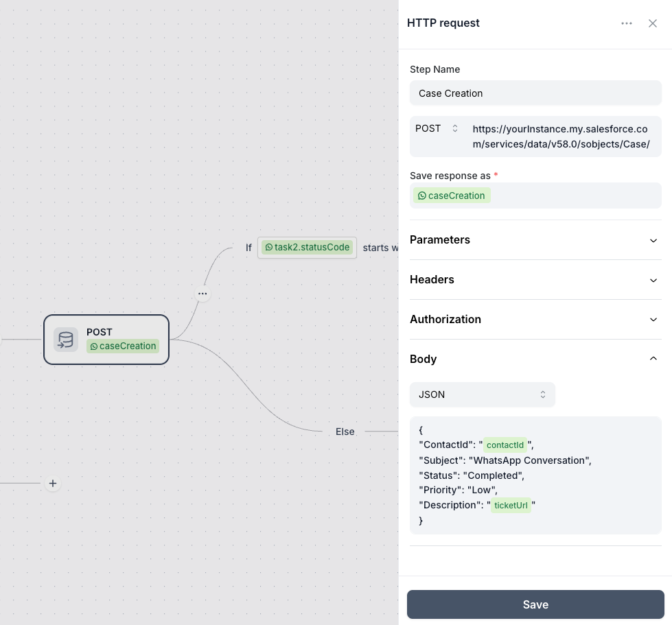This screenshot has height=625, width=672.
Task: Click the database icon on POST node
Action: (x=66, y=340)
